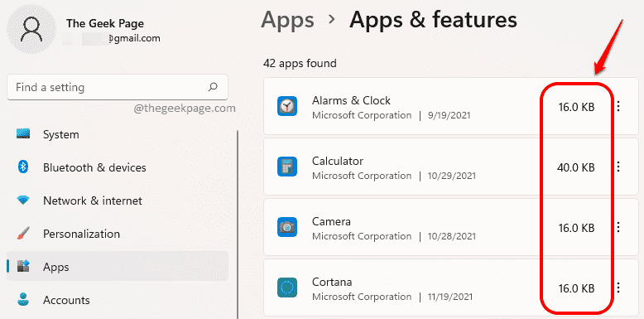644x319 pixels.
Task: Select the Calculator app name
Action: click(338, 161)
